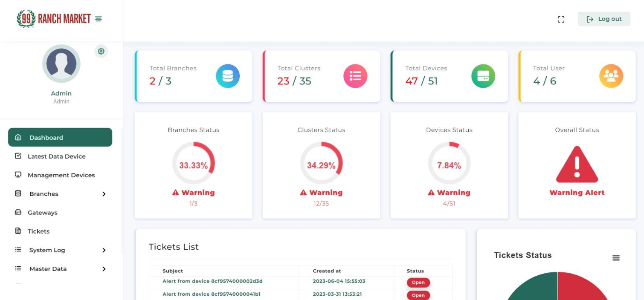
Task: Click the Dashboard home icon
Action: [x=18, y=137]
